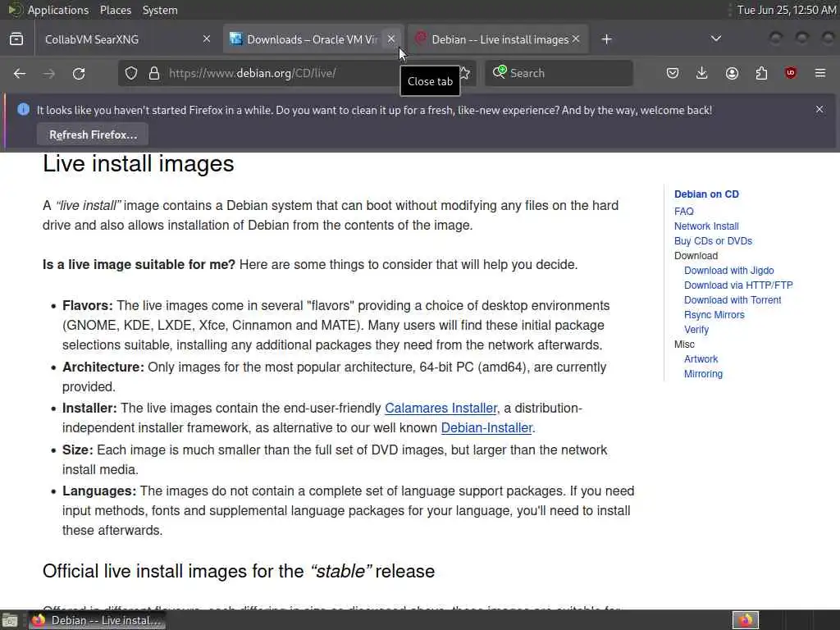Viewport: 840px width, 630px height.
Task: Open the Rsync Mirrors link
Action: [714, 315]
